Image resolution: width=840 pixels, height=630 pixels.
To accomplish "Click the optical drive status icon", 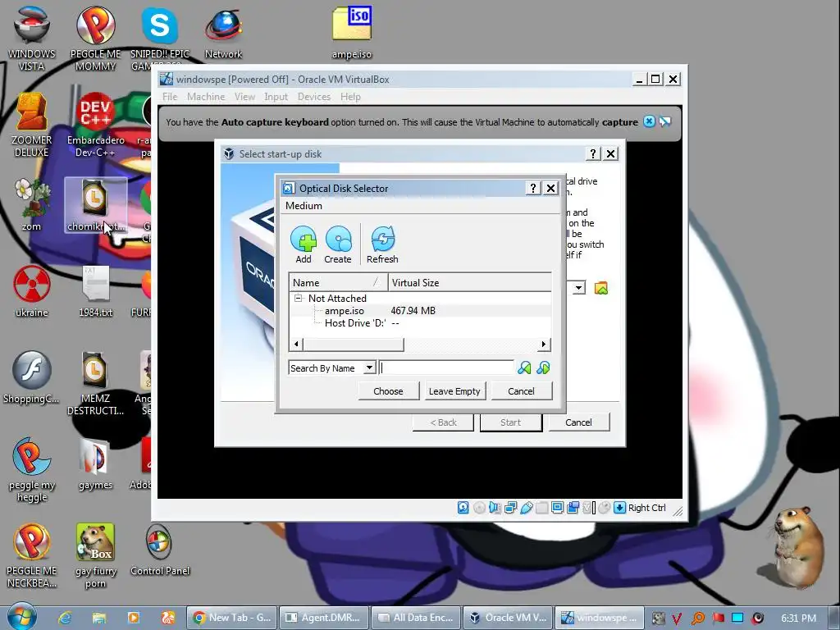I will [479, 507].
